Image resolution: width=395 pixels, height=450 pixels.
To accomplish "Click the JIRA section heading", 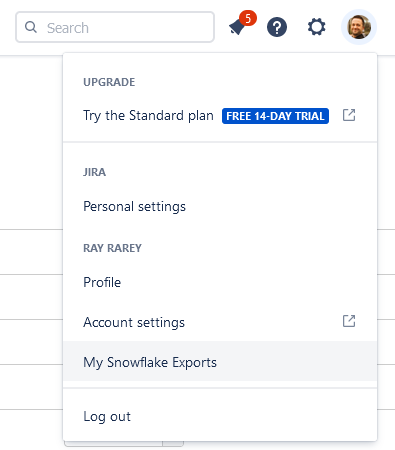I will (94, 172).
